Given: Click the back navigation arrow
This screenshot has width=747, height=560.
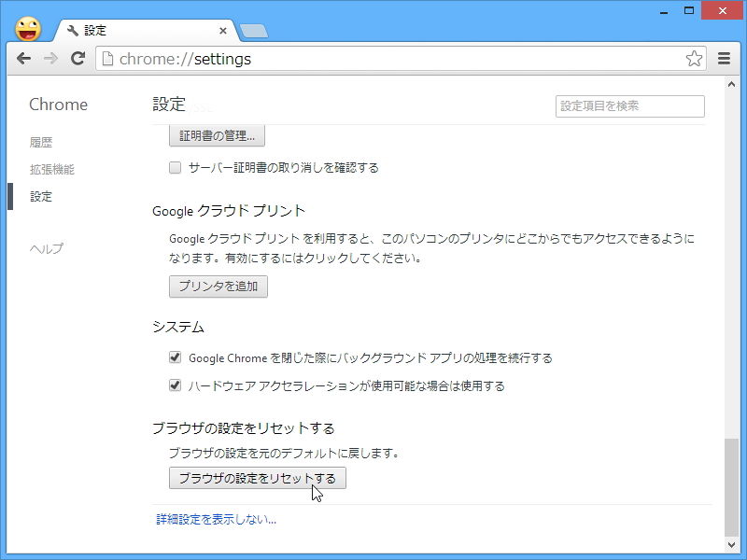Looking at the screenshot, I should coord(24,58).
